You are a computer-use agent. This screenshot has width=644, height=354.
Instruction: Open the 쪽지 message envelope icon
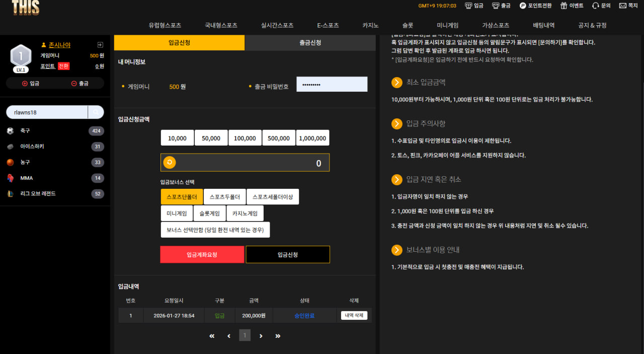coord(623,6)
